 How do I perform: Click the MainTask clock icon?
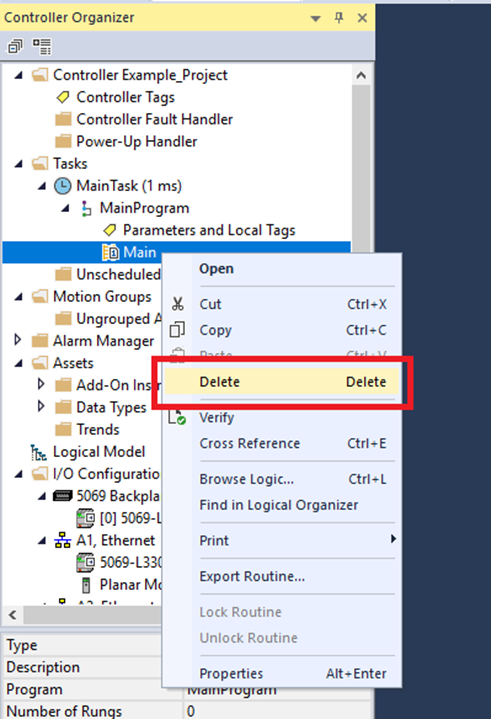click(x=63, y=186)
